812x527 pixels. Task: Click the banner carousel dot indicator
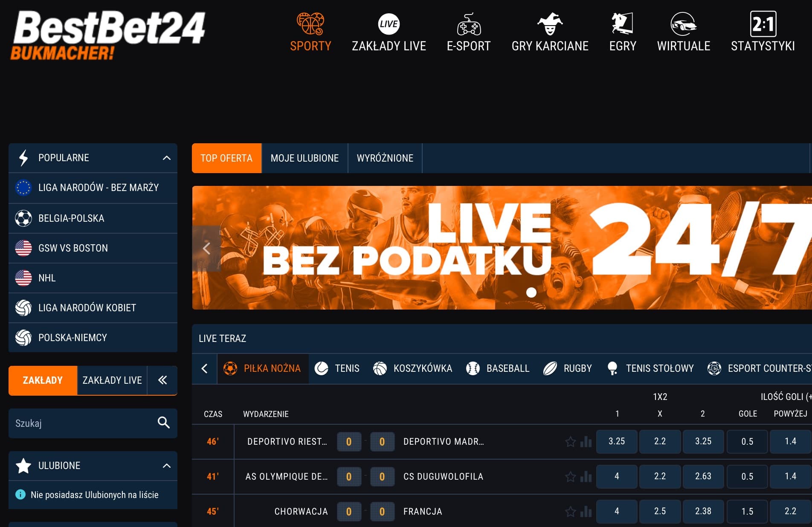(x=531, y=292)
